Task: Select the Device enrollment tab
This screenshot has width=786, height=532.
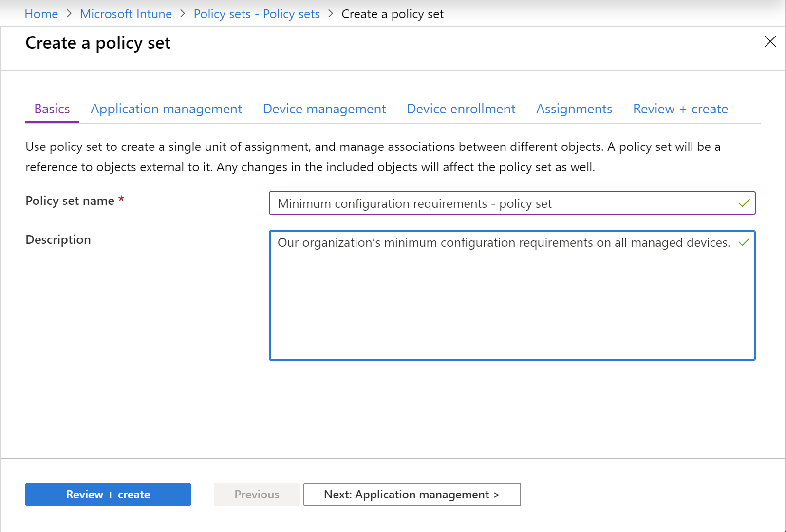Action: click(x=461, y=109)
